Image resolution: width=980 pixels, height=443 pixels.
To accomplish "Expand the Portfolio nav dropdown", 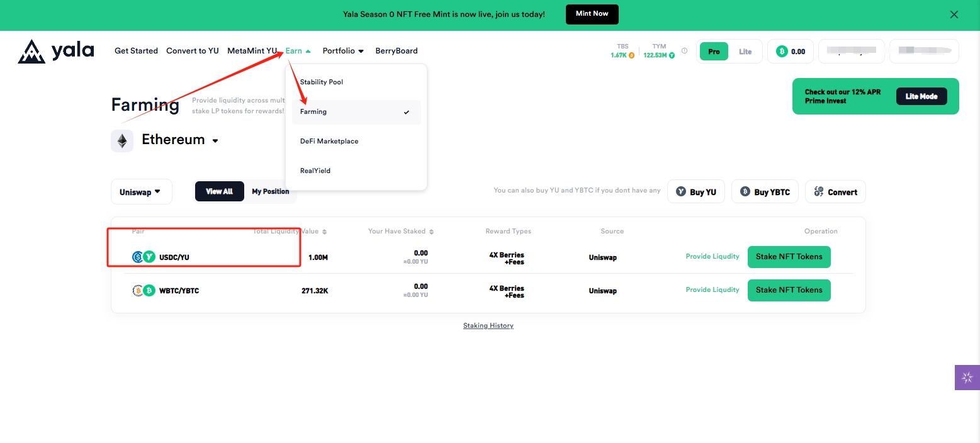I will (x=343, y=51).
